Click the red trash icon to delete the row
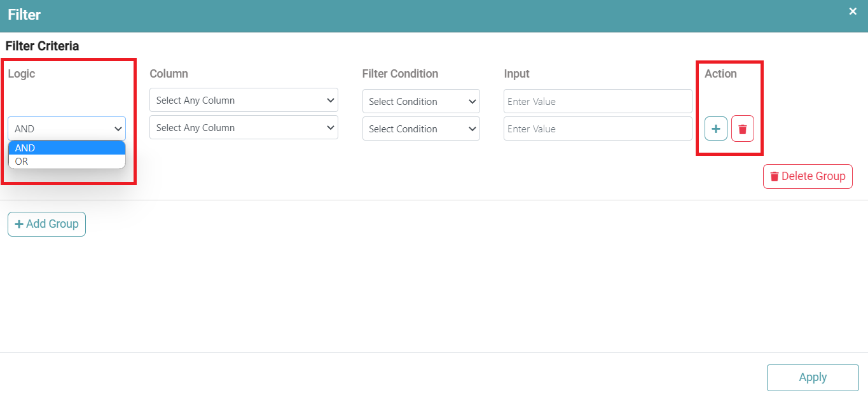This screenshot has height=395, width=868. 742,129
